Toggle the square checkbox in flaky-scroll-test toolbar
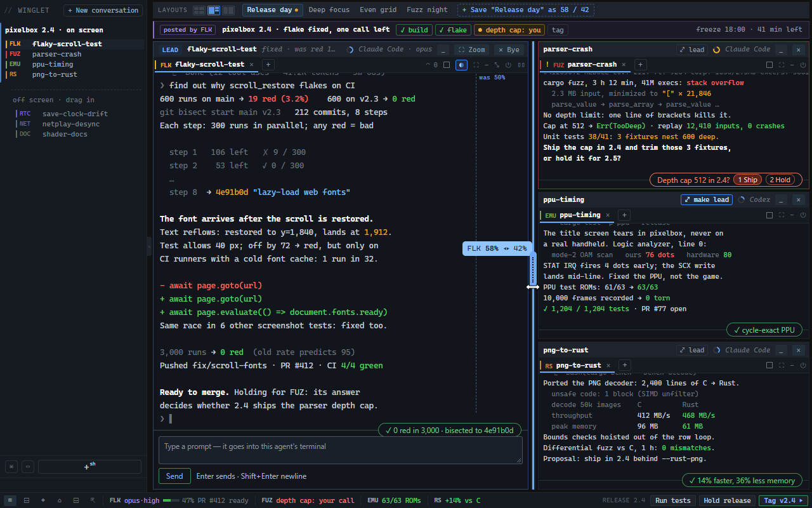This screenshot has width=812, height=508. 447,65
